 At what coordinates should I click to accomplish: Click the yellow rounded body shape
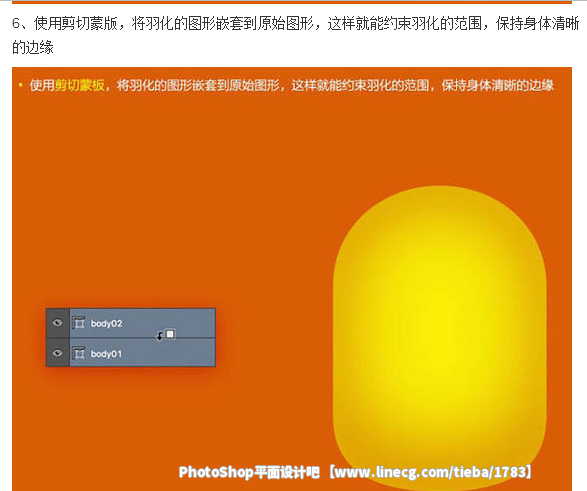(440, 337)
